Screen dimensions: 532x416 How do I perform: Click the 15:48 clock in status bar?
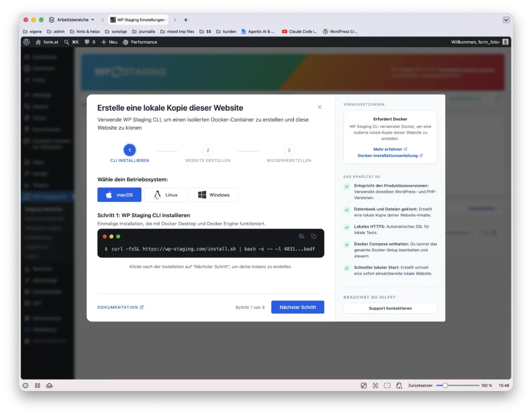click(504, 385)
